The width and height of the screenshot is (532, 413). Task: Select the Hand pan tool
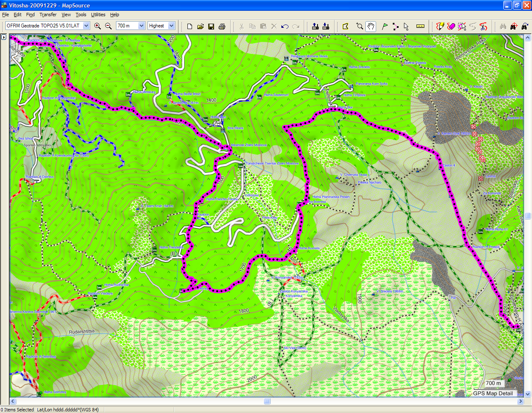click(x=371, y=26)
